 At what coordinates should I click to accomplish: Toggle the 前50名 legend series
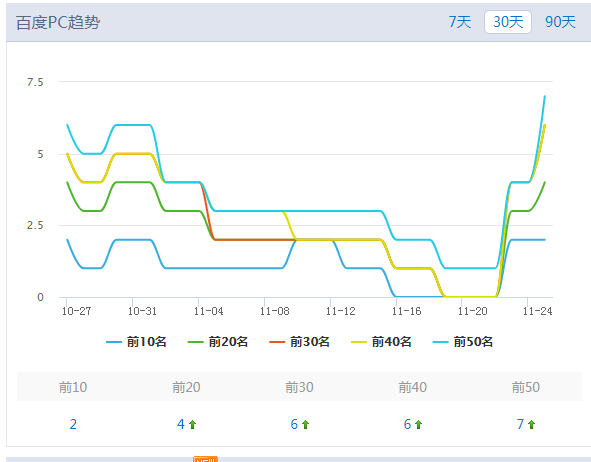pos(463,341)
